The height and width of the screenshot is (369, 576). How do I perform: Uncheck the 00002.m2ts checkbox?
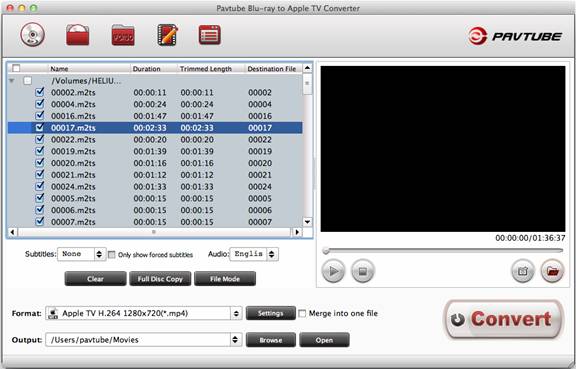[40, 92]
